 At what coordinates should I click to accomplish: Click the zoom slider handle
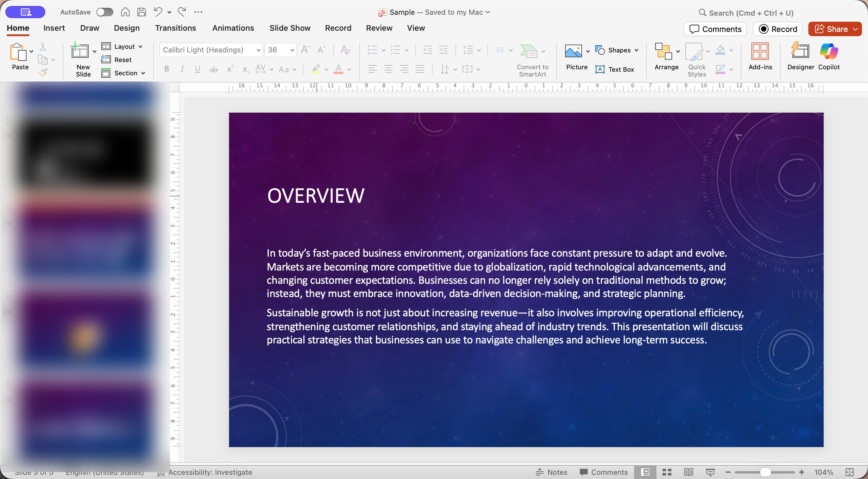[765, 472]
